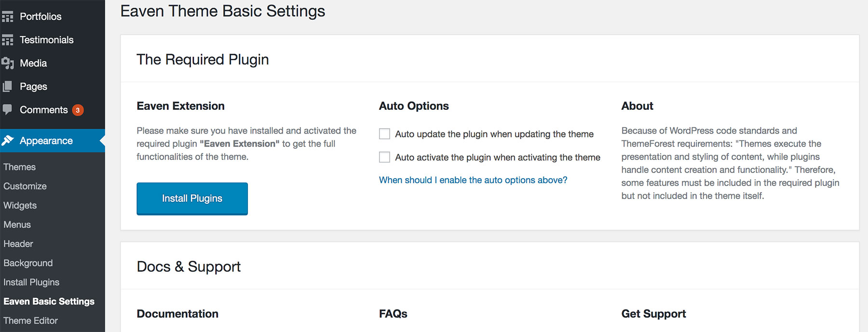The width and height of the screenshot is (868, 332).
Task: Click the Appearance paintbrush icon
Action: 8,141
